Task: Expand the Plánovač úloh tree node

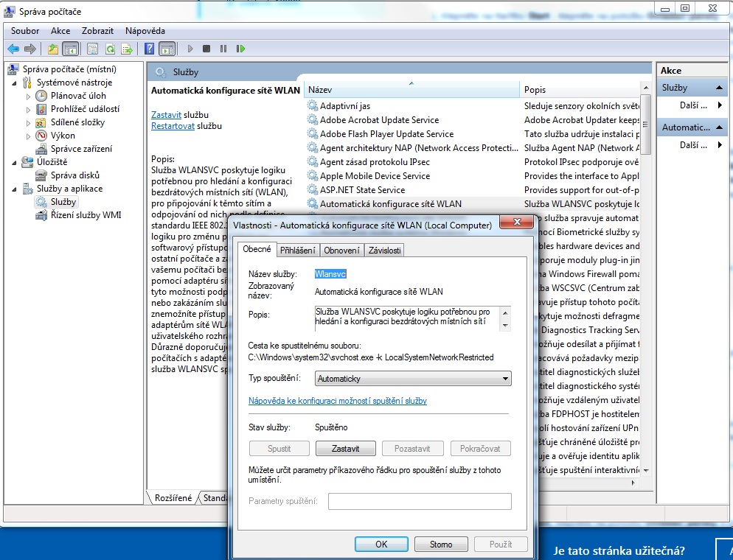Action: (x=29, y=97)
